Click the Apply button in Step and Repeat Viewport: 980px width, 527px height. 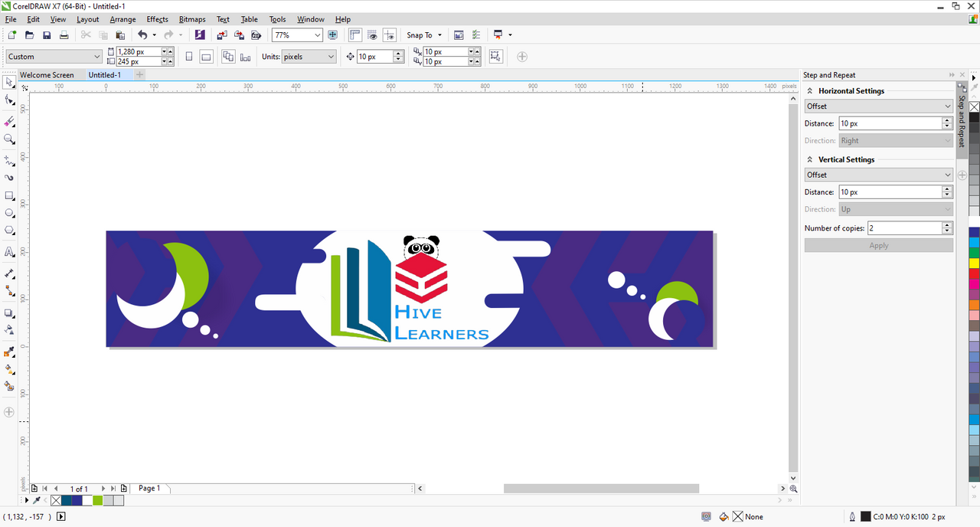pyautogui.click(x=879, y=245)
